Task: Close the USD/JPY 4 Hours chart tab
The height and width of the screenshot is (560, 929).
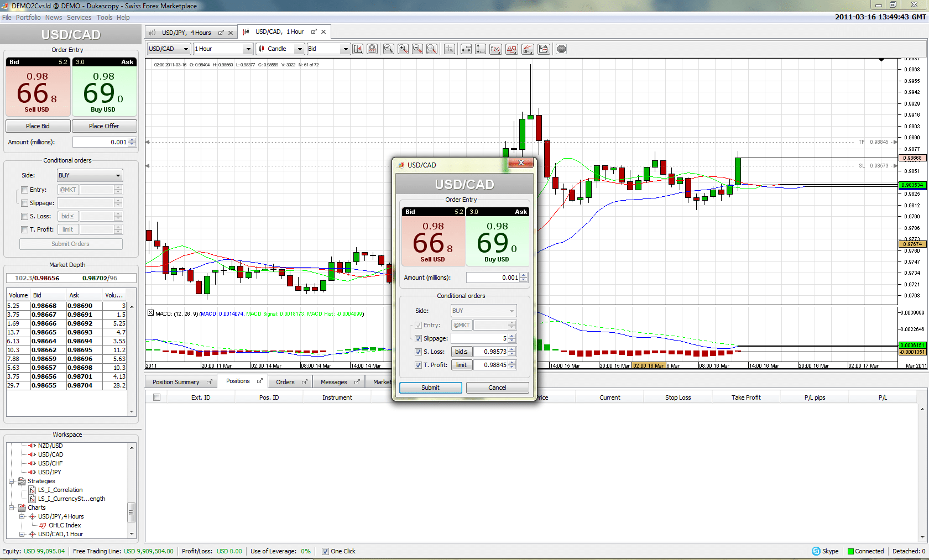Action: click(231, 33)
